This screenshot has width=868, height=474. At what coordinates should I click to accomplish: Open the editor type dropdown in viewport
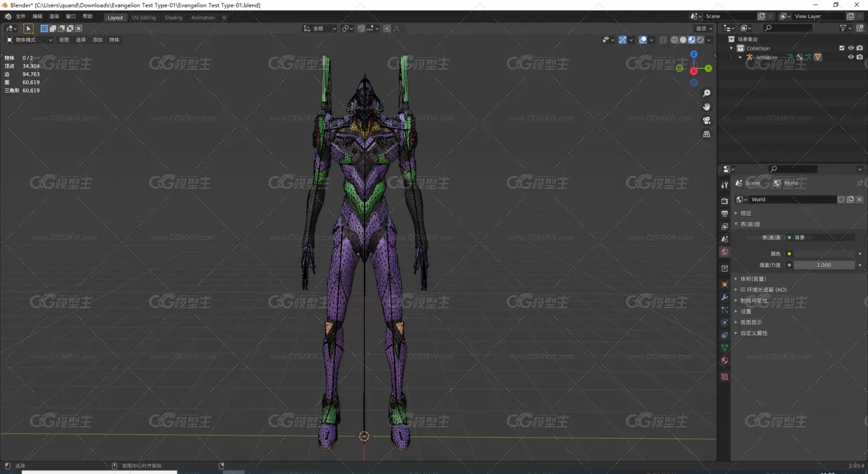click(12, 28)
